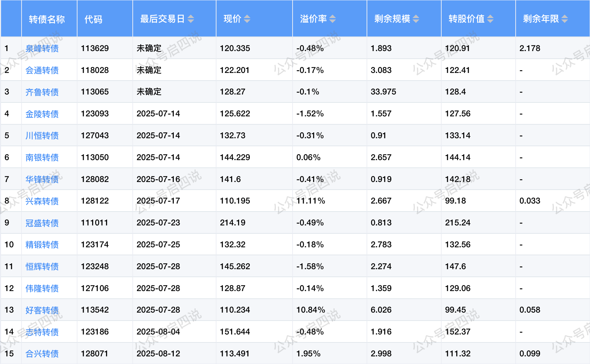This screenshot has height=364, width=590.
Task: Click the 合兴转债 link
Action: [x=42, y=354]
